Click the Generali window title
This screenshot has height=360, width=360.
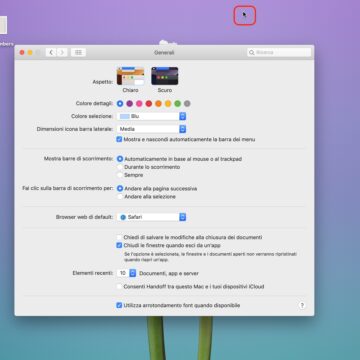[164, 53]
